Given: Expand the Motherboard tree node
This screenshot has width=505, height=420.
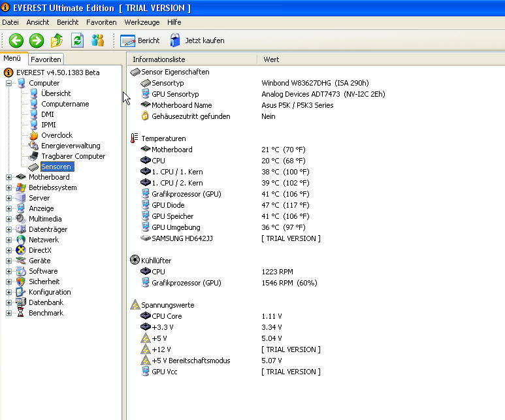Looking at the screenshot, I should click(x=9, y=177).
